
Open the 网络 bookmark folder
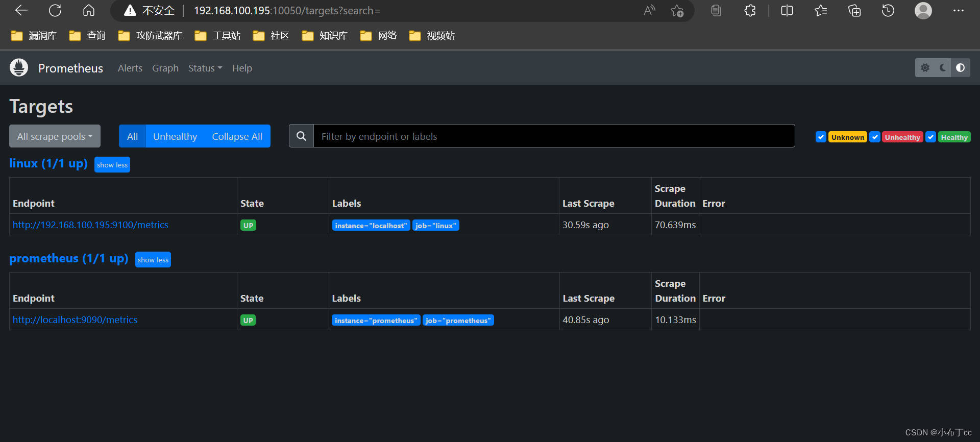(379, 35)
